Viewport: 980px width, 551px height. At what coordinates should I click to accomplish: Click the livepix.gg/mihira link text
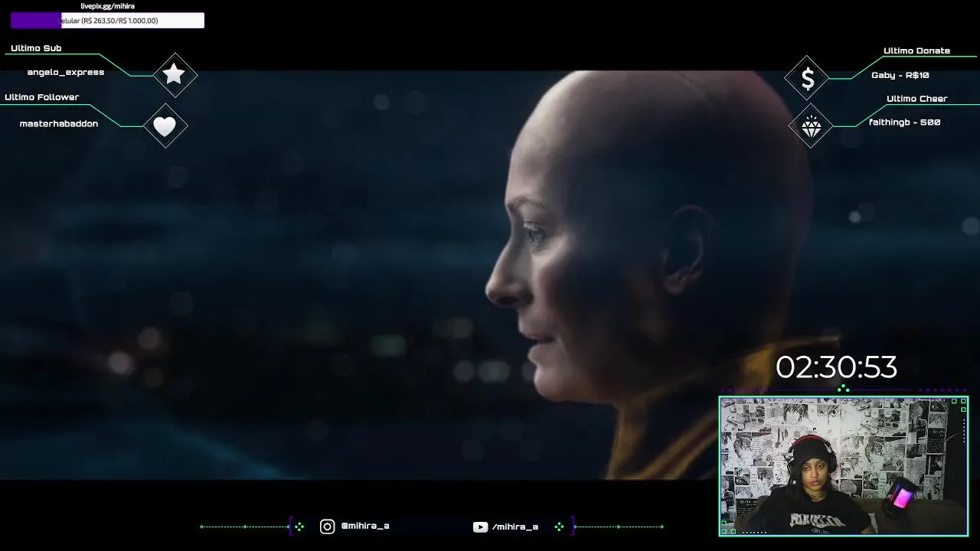click(107, 6)
